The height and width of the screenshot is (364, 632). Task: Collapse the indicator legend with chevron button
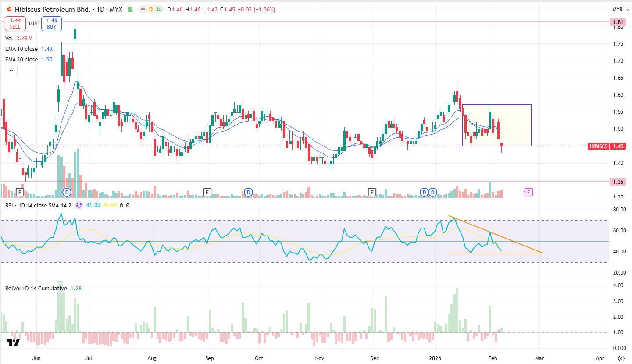point(11,70)
